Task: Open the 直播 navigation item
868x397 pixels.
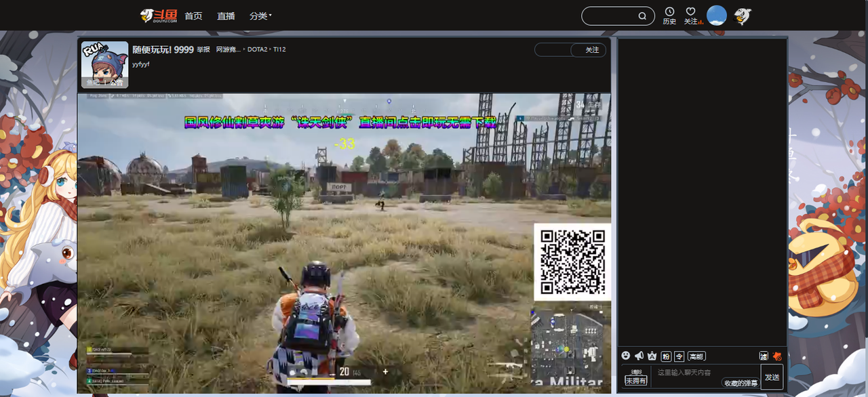Action: click(x=226, y=16)
